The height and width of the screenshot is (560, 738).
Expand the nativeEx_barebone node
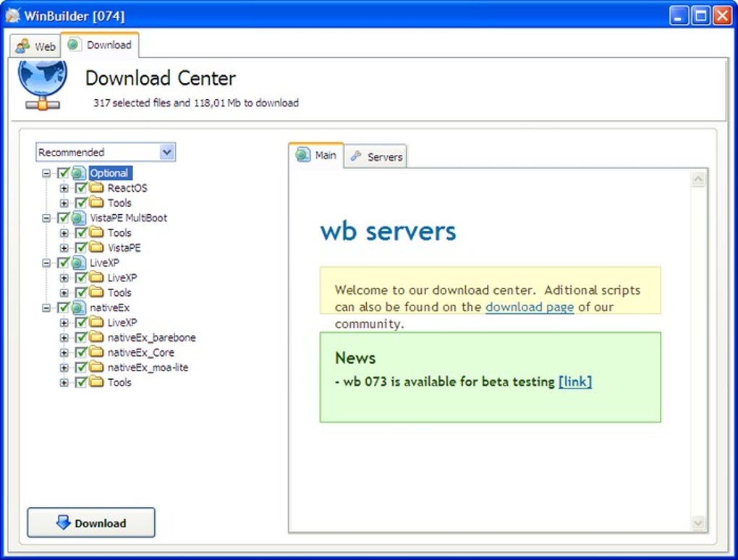(x=64, y=338)
